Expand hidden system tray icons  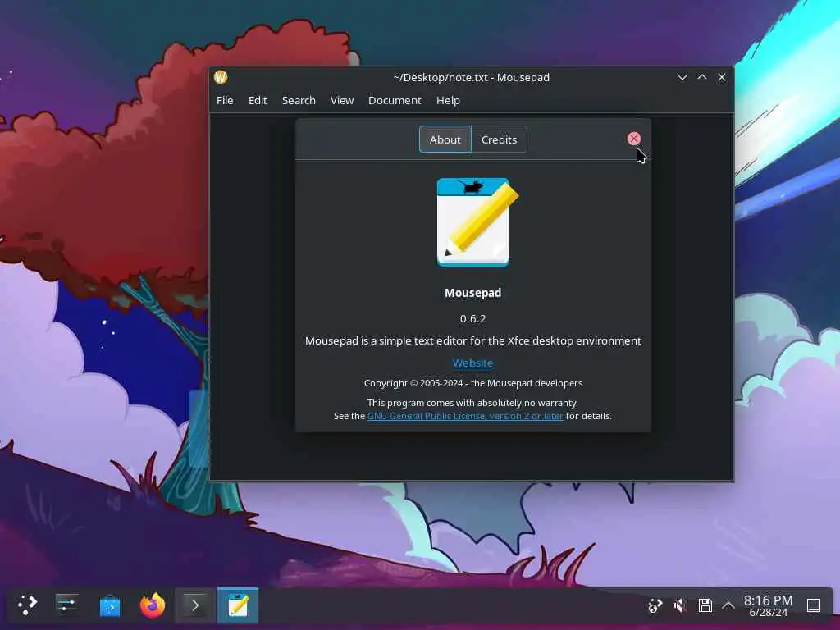[x=728, y=605]
